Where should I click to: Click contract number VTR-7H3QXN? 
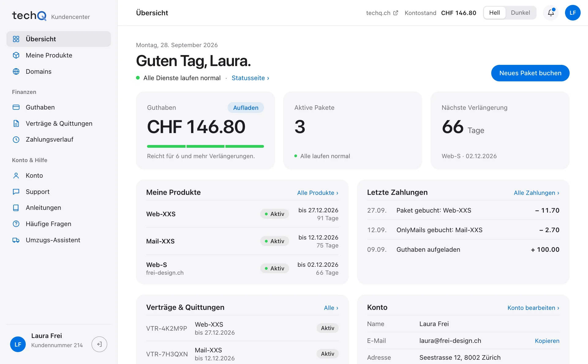(x=167, y=354)
